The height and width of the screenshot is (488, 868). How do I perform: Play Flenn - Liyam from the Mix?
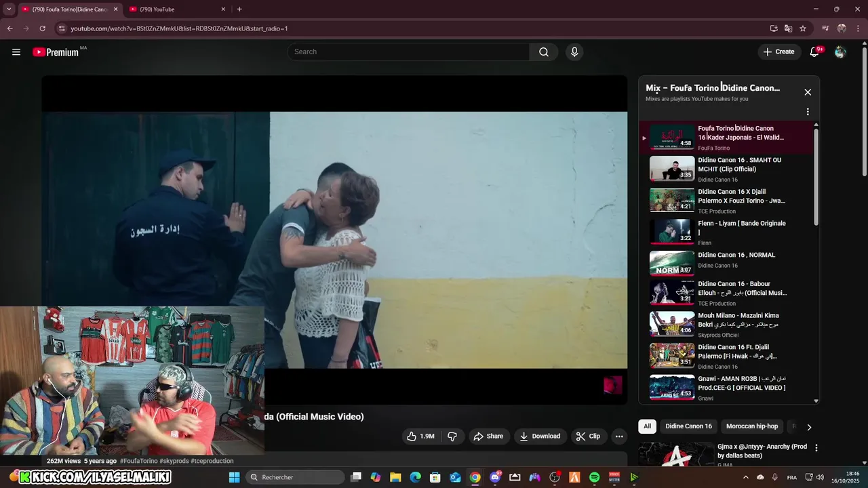click(x=724, y=232)
